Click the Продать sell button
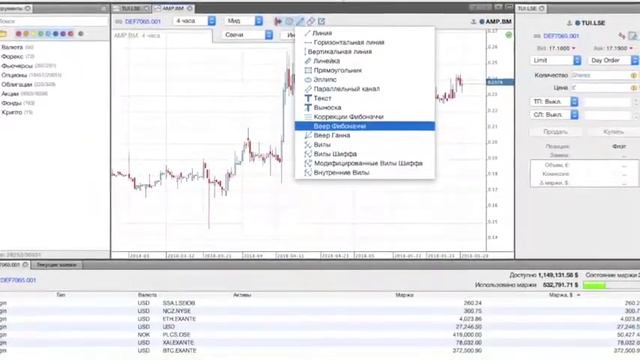 pyautogui.click(x=556, y=132)
